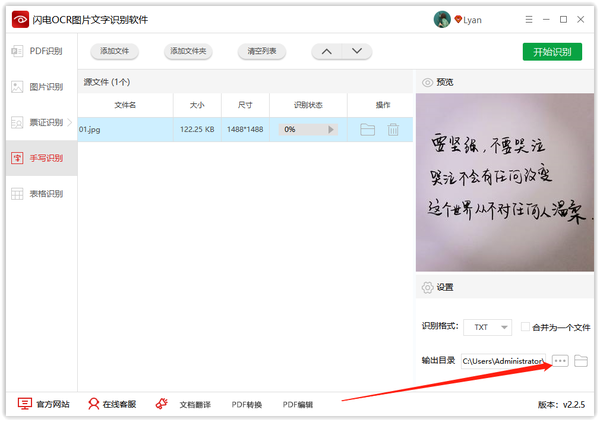Select the 表格识别 sidebar icon
The height and width of the screenshot is (422, 600).
[17, 193]
